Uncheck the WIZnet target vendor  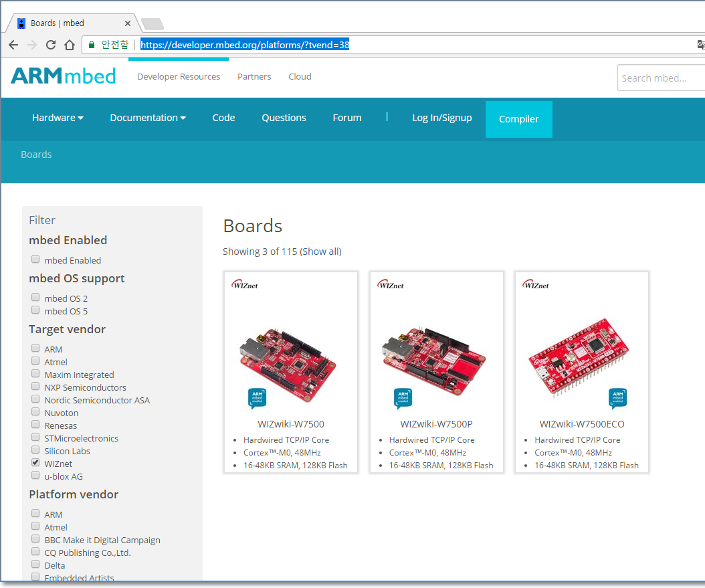[35, 462]
